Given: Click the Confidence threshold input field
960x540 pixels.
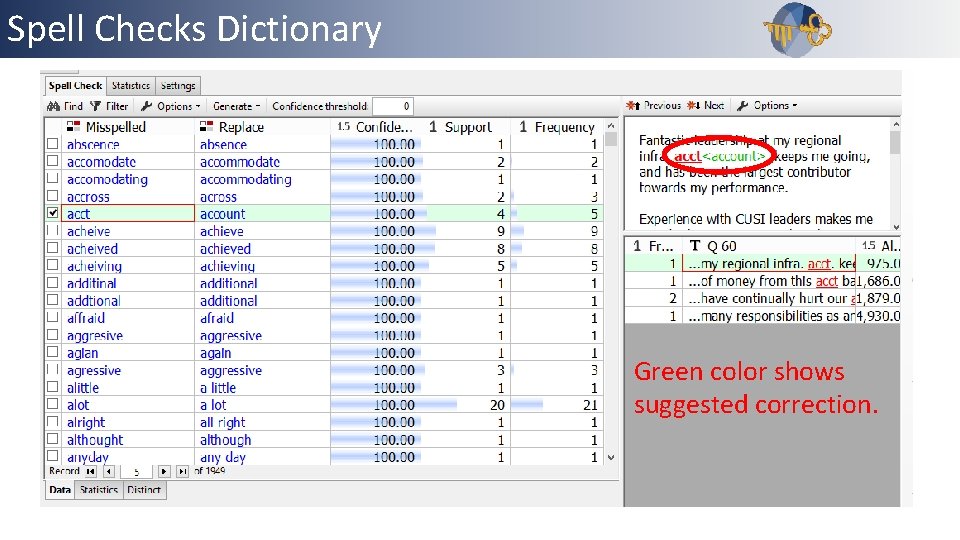Looking at the screenshot, I should point(392,106).
